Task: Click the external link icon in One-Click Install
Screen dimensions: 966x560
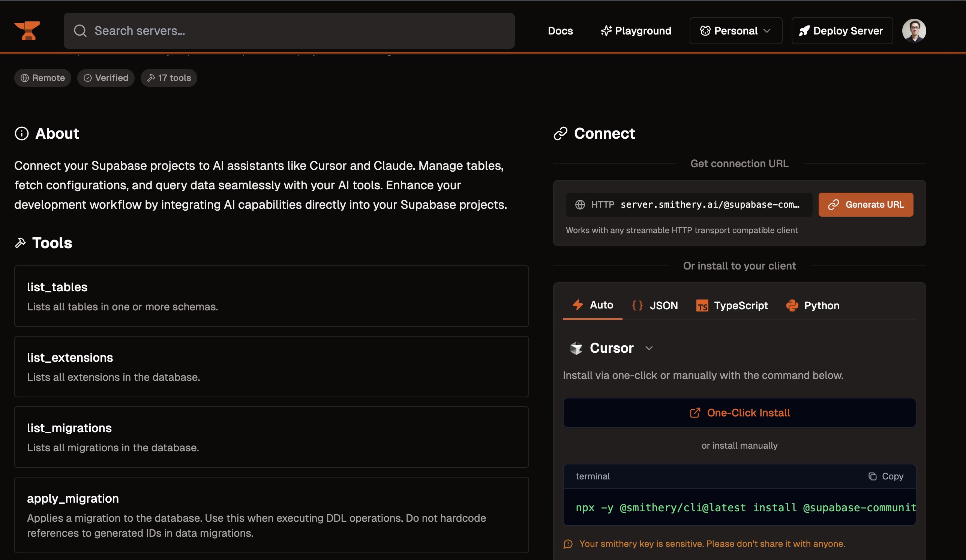Action: click(x=695, y=413)
